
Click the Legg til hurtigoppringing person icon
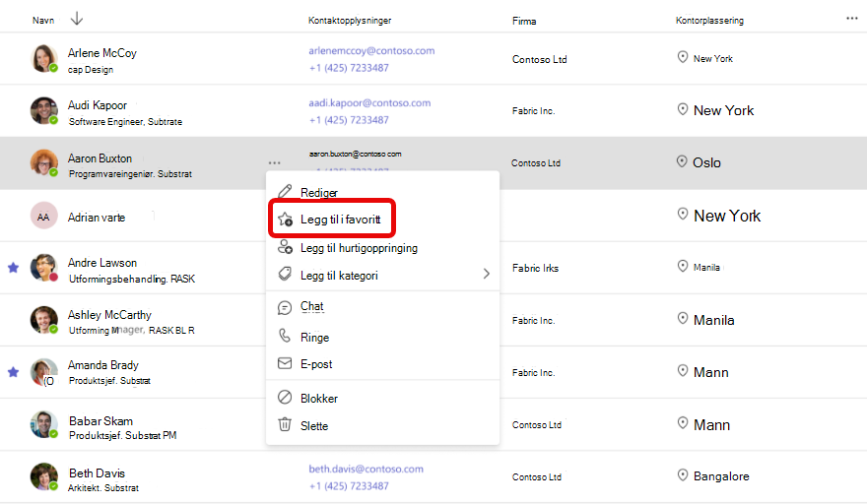pos(285,246)
